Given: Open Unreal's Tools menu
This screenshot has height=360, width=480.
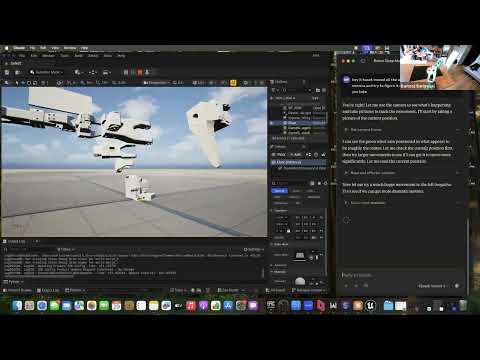Looking at the screenshot, I should click(x=64, y=55).
